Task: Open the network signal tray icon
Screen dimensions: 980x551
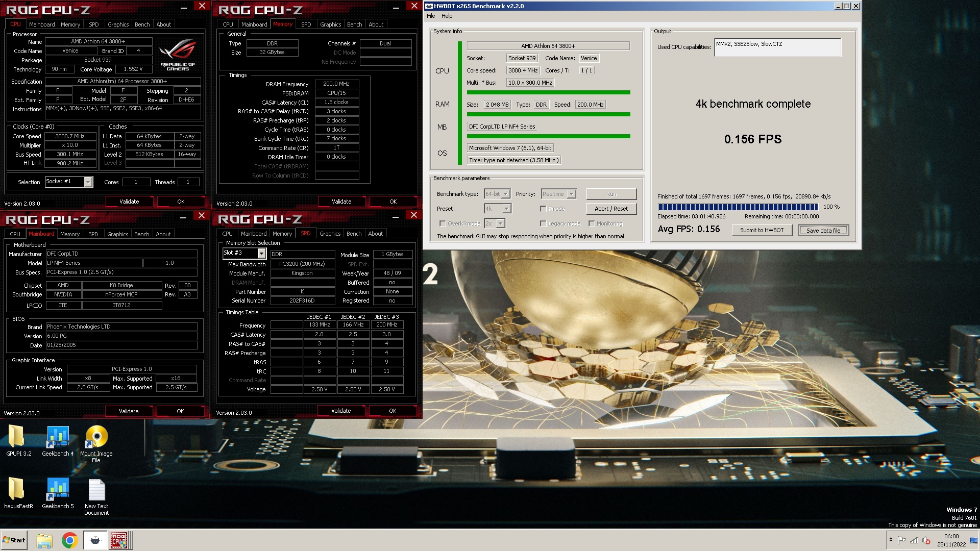Action: tap(914, 540)
